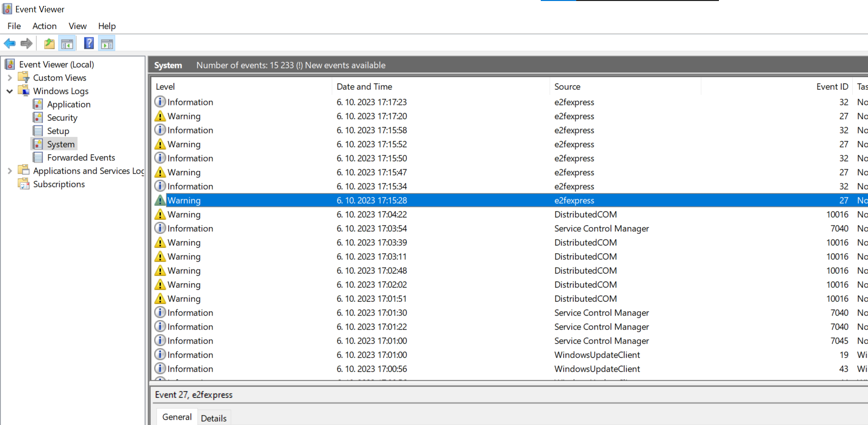This screenshot has width=868, height=425.
Task: Switch to the General tab
Action: pos(177,417)
